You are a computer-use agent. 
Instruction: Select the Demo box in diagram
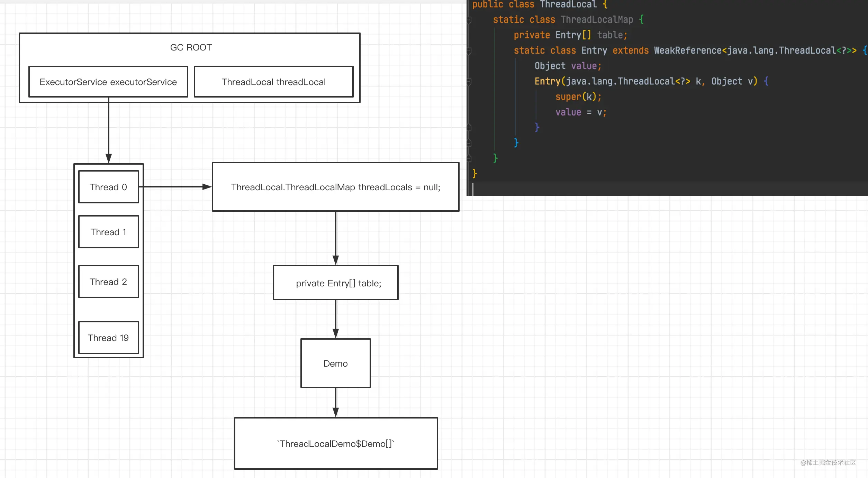tap(336, 363)
